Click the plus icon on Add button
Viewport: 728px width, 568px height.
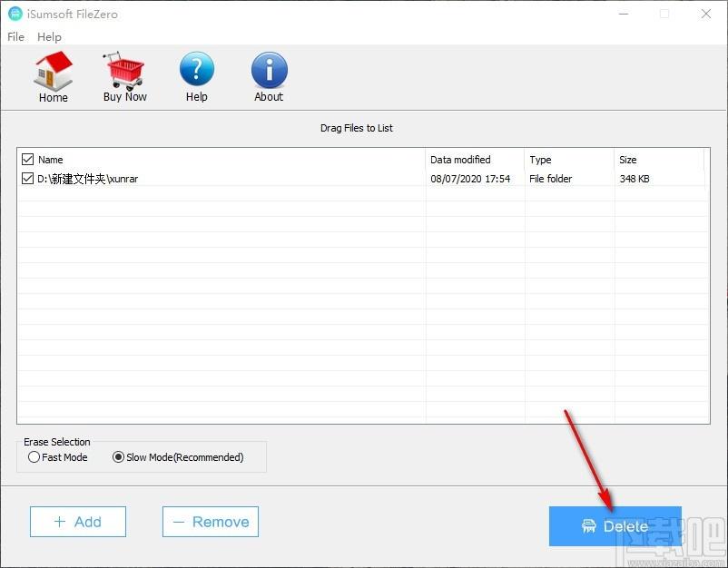60,522
